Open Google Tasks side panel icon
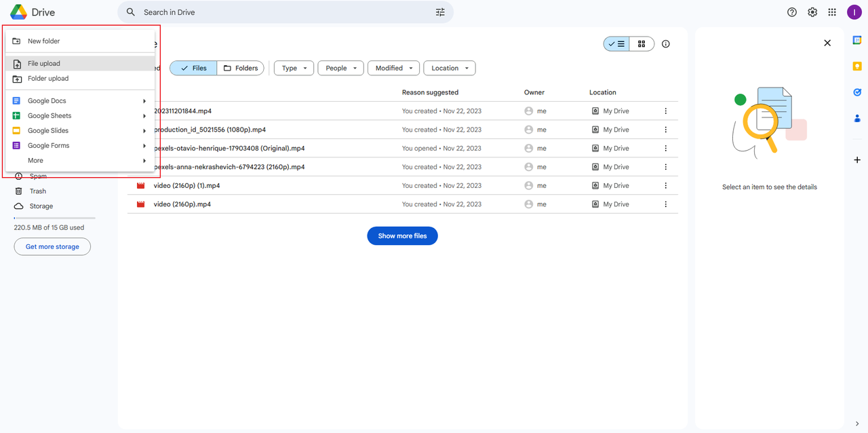Image resolution: width=868 pixels, height=433 pixels. tap(857, 92)
